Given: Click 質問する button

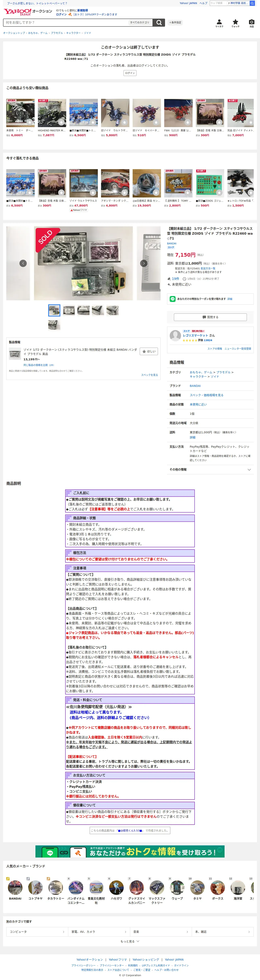Looking at the screenshot, I should [210, 317].
